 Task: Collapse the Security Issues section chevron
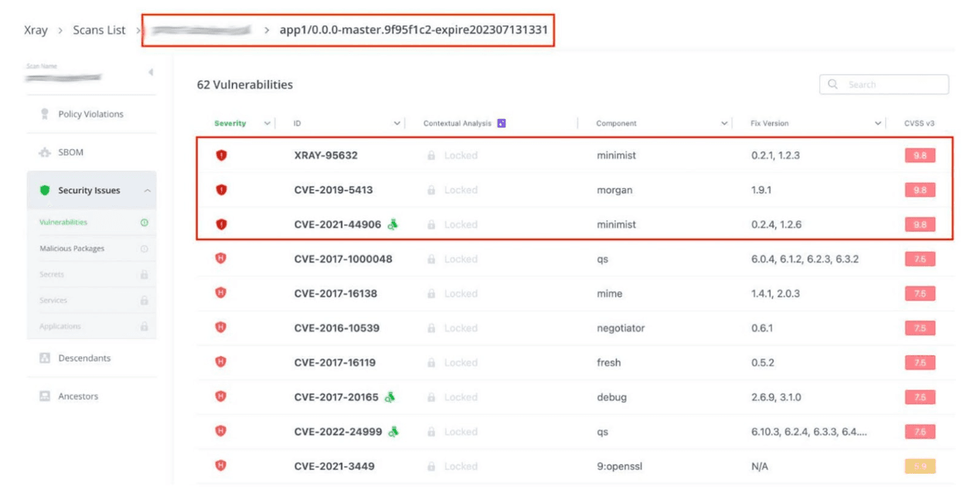click(147, 191)
